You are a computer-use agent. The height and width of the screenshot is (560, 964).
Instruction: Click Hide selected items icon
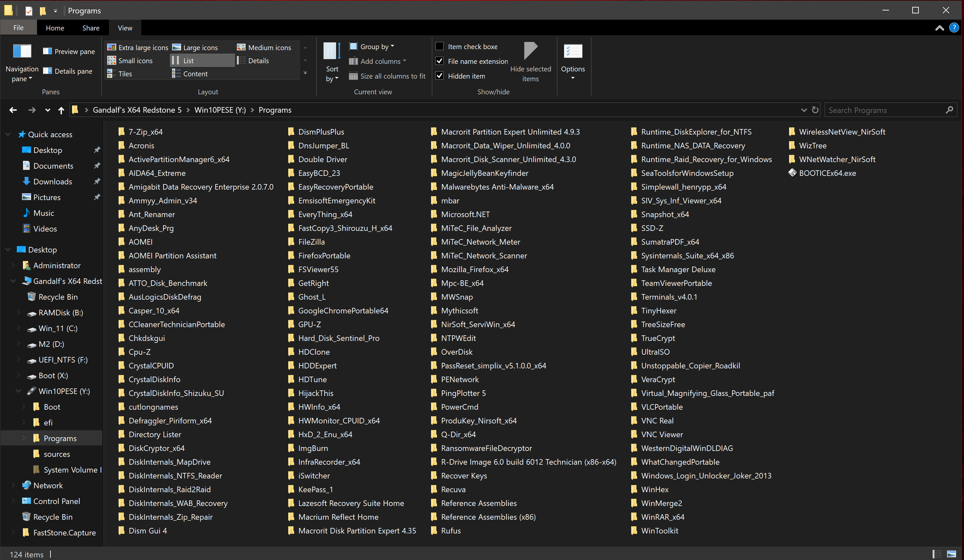coord(531,51)
